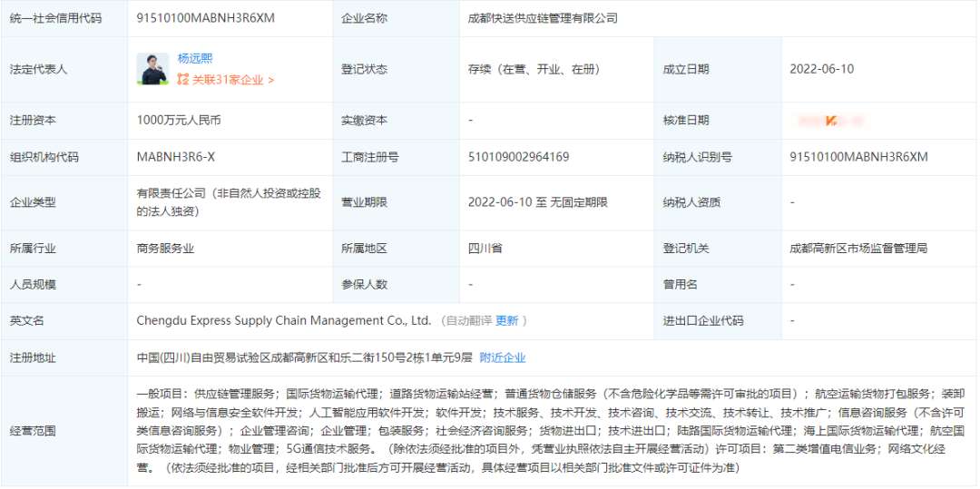Click the 所属行业 label cell

(64, 249)
